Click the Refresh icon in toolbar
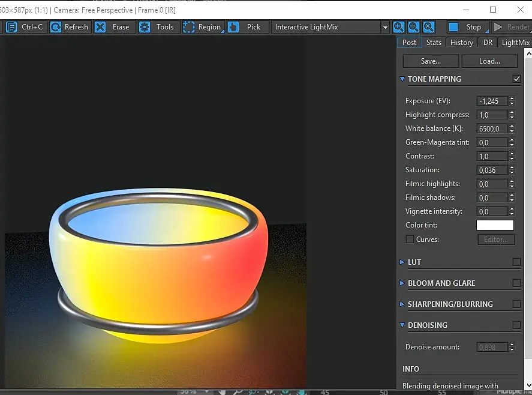 point(56,27)
